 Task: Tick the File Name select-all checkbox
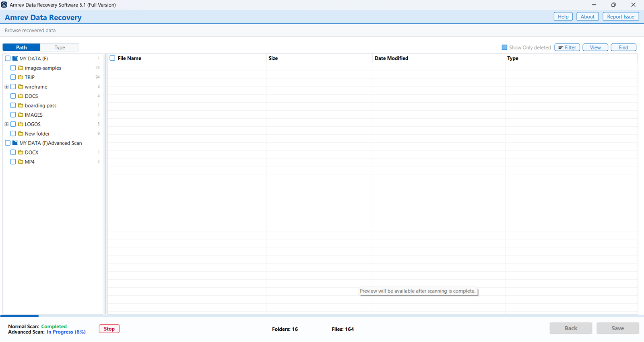(x=113, y=58)
